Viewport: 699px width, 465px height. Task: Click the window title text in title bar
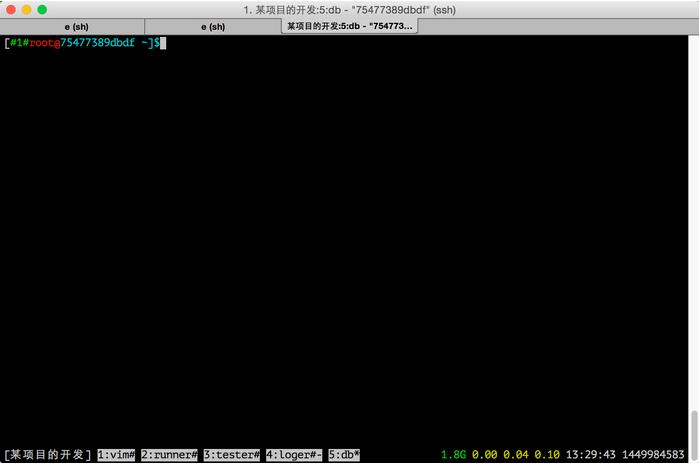[350, 10]
